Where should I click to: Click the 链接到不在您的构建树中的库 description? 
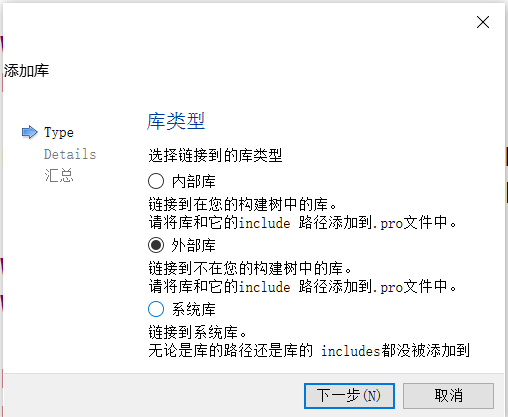pos(250,268)
